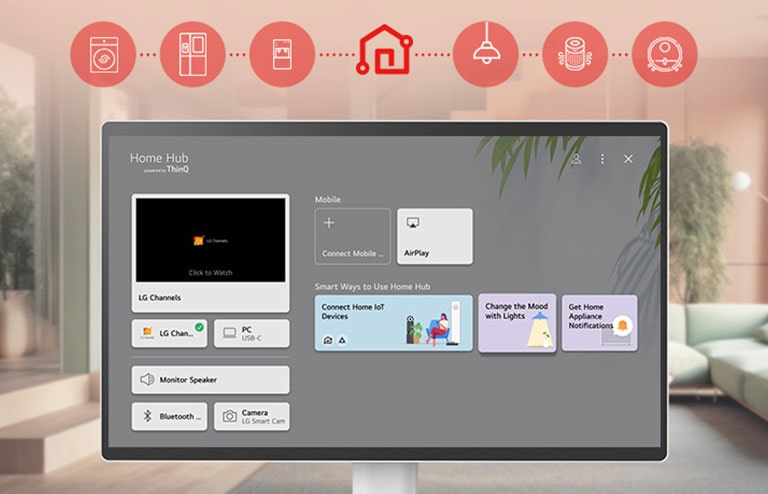This screenshot has width=768, height=494.
Task: Open the AirPlay tile
Action: pos(435,236)
